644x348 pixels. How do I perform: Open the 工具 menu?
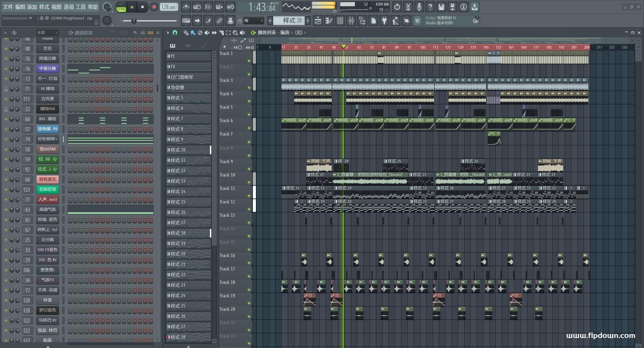click(80, 7)
